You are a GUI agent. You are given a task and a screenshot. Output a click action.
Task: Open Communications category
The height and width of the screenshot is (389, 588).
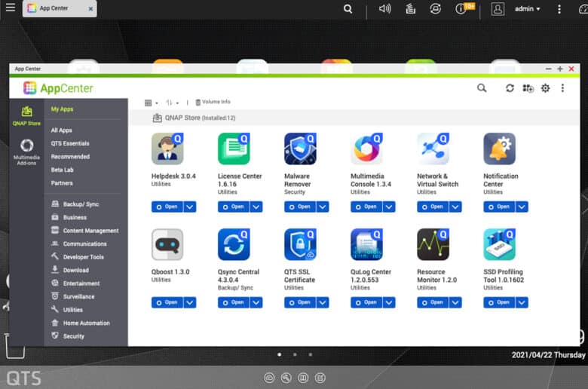(x=79, y=244)
